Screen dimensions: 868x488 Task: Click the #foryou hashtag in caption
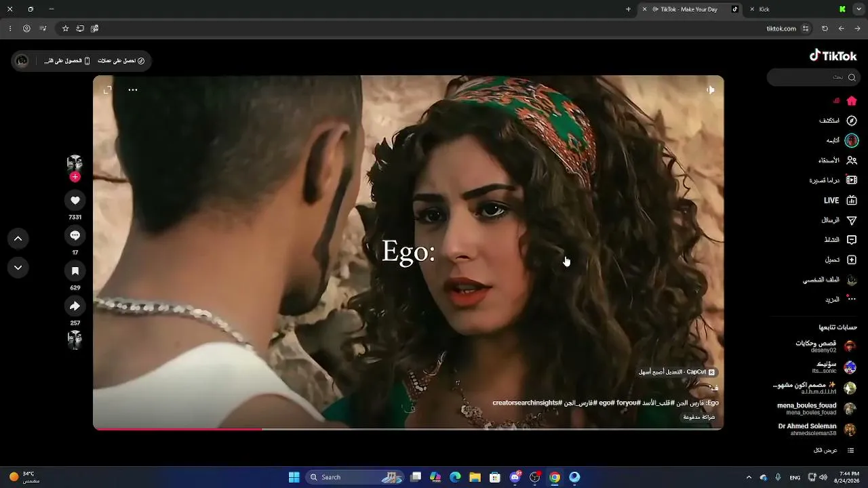[628, 403]
